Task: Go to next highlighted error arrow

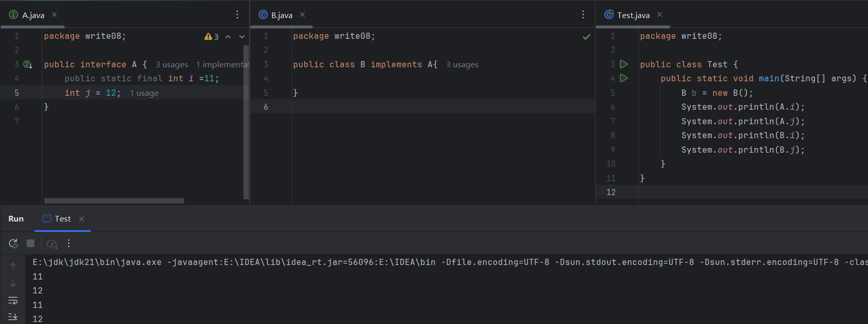Action: point(242,36)
